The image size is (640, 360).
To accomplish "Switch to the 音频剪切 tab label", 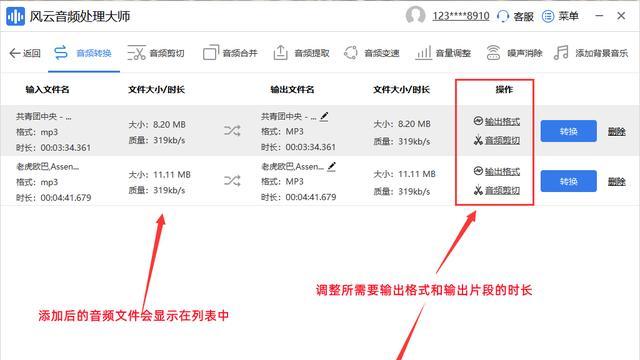I will coord(167,53).
